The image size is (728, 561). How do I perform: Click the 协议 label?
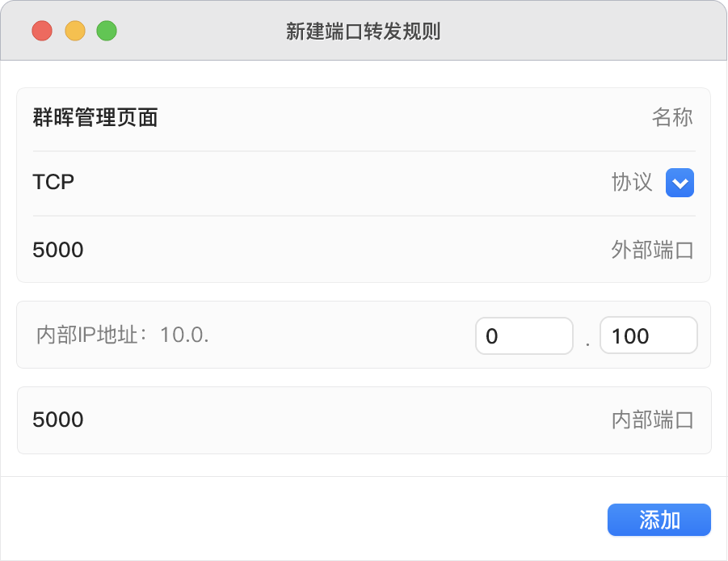point(632,183)
